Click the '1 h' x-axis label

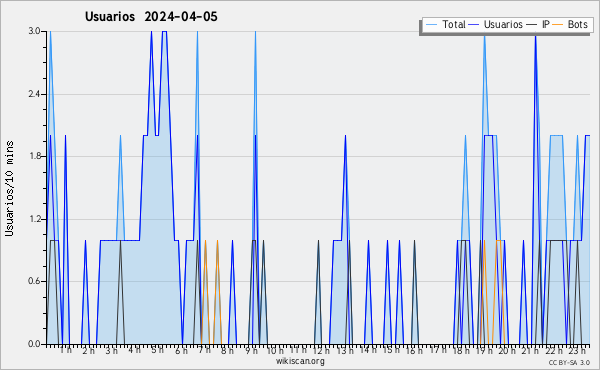(x=65, y=350)
